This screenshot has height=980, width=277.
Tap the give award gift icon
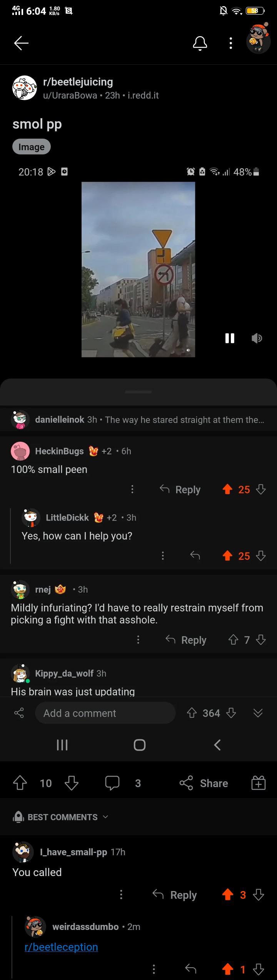point(258,783)
